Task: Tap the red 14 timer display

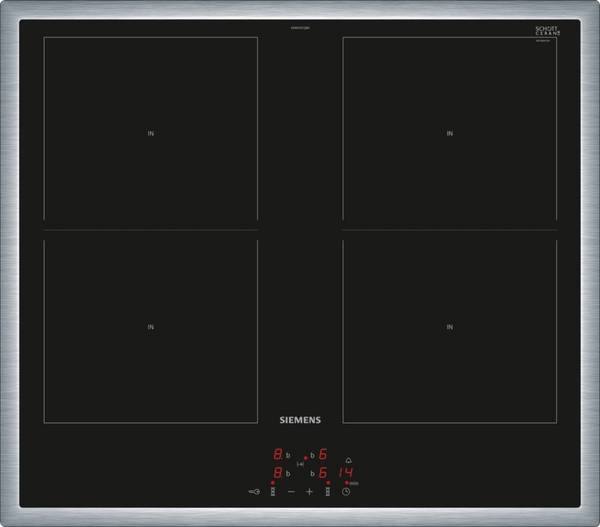Action: coord(346,473)
